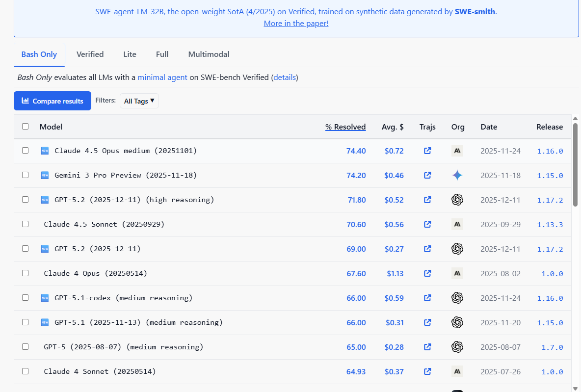Open trajectories link for Claude 4.5 Opus medium
The image size is (581, 392).
(427, 151)
